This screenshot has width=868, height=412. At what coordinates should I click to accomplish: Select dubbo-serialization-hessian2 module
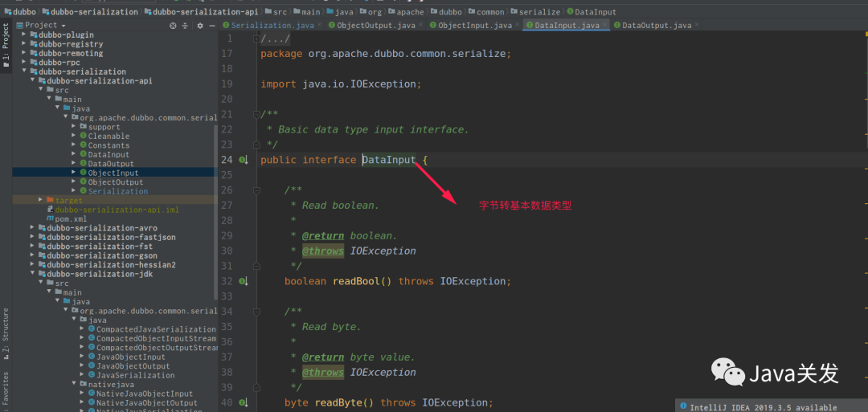pos(107,265)
